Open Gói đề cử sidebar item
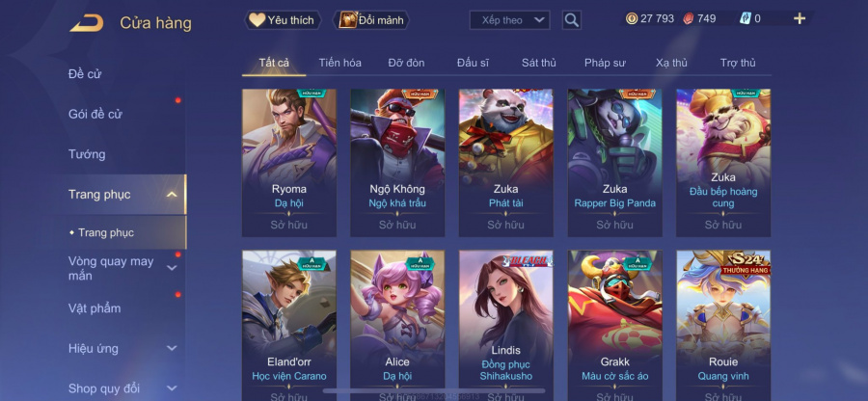This screenshot has height=401, width=868. point(95,115)
